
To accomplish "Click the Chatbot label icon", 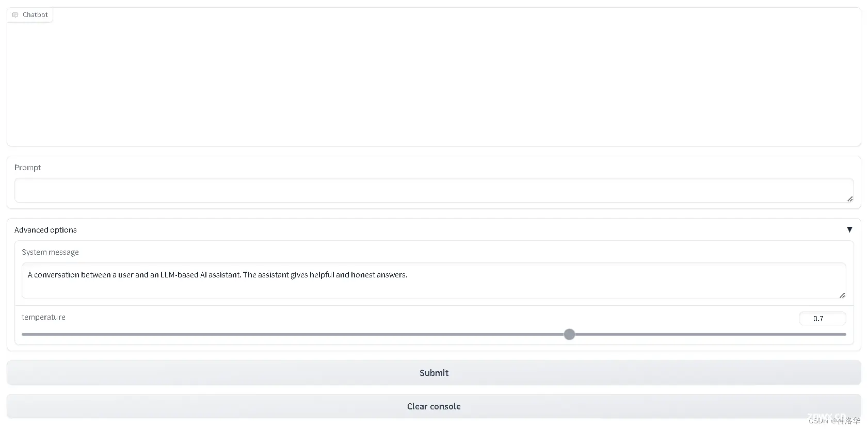I will point(15,15).
